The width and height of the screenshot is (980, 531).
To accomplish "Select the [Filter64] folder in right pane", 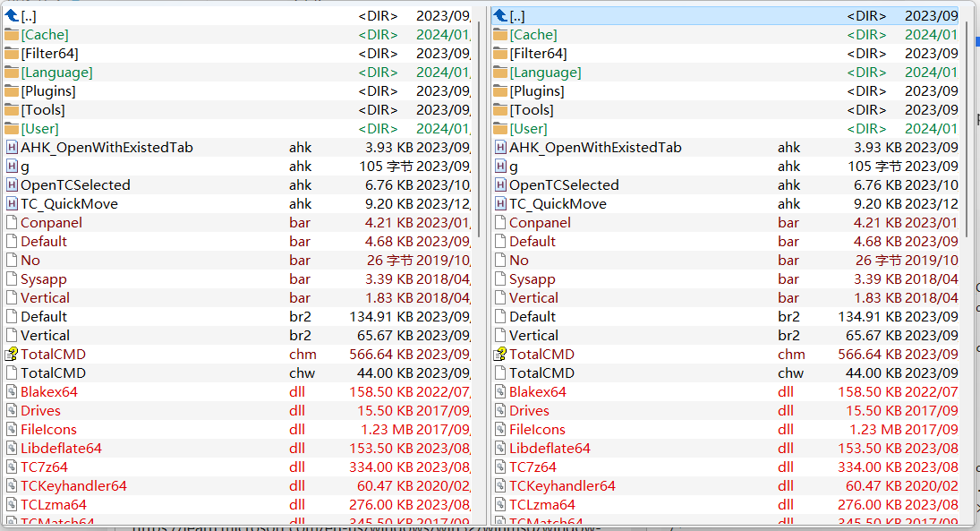I will click(x=538, y=53).
